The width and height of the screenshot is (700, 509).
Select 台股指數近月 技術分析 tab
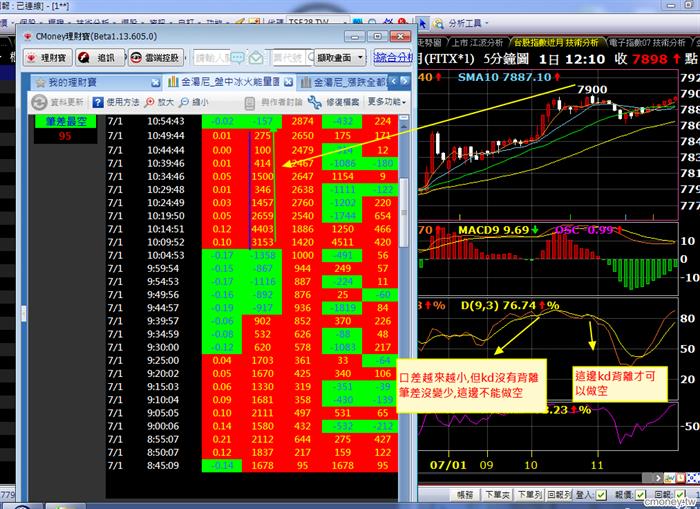pyautogui.click(x=556, y=42)
